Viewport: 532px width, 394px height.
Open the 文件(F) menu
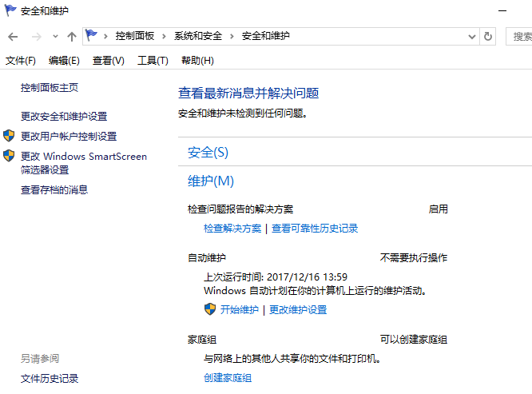click(x=20, y=61)
